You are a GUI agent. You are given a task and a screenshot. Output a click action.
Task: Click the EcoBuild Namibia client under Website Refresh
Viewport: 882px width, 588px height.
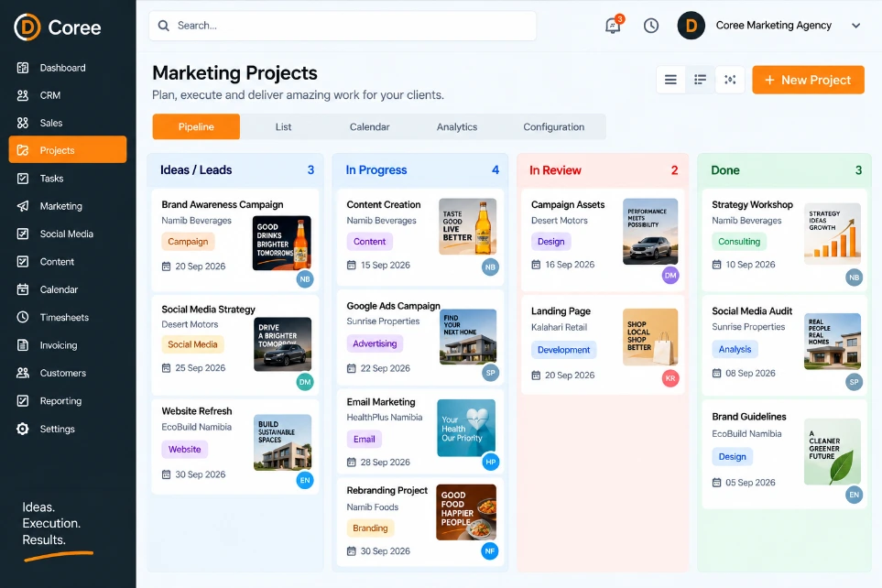point(196,427)
